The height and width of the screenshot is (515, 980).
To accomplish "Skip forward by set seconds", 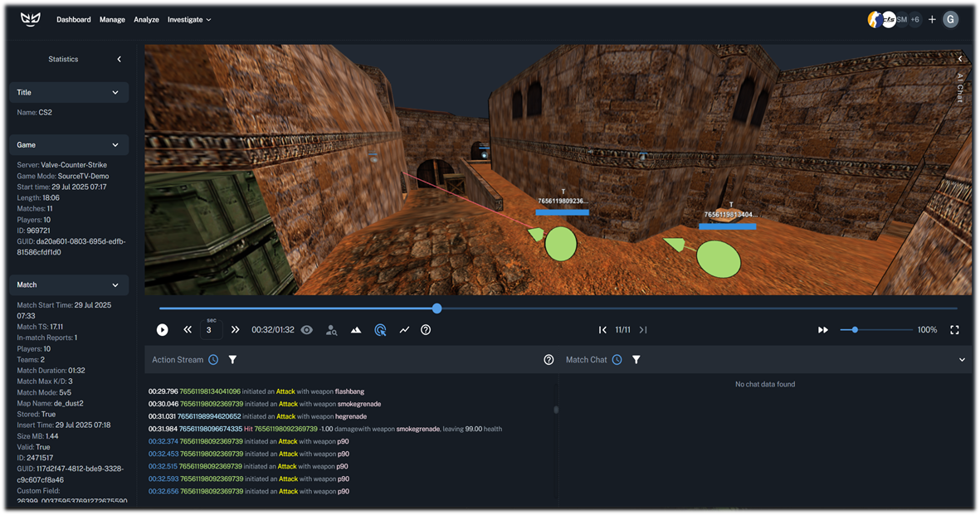I will tap(235, 330).
